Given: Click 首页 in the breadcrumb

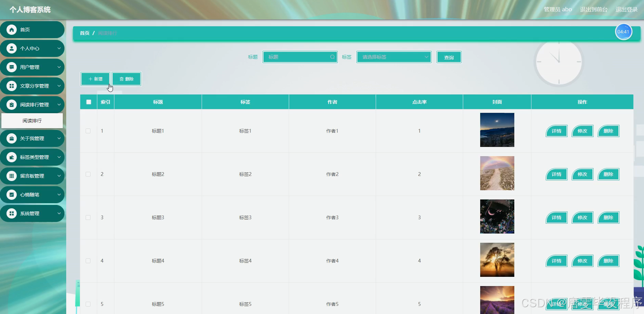Looking at the screenshot, I should point(85,33).
